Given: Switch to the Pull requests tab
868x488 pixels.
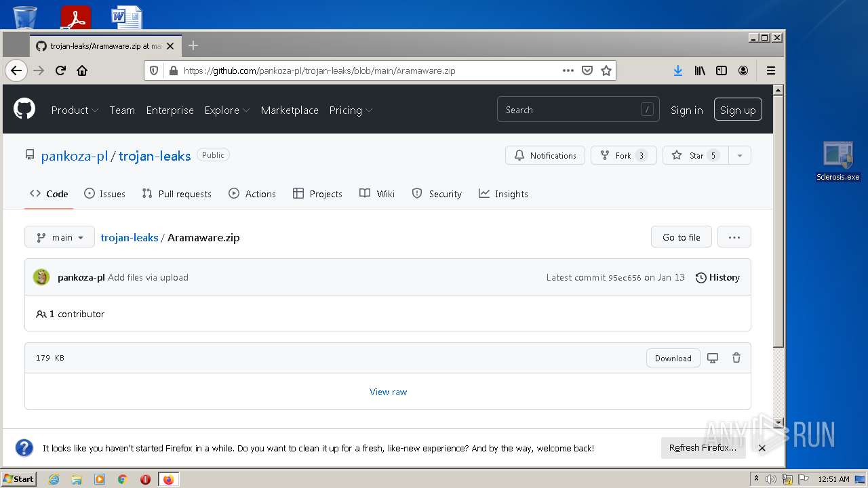Looking at the screenshot, I should click(x=176, y=194).
